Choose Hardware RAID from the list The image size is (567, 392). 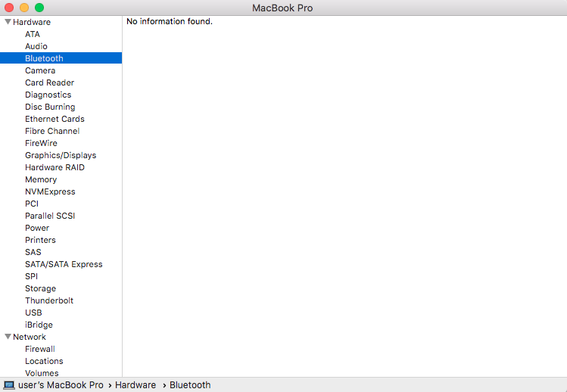click(x=55, y=167)
